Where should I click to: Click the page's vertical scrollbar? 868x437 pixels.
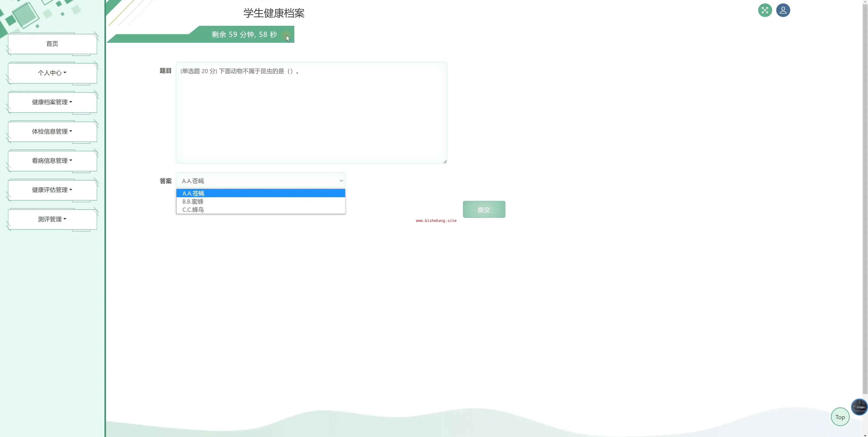point(865,202)
